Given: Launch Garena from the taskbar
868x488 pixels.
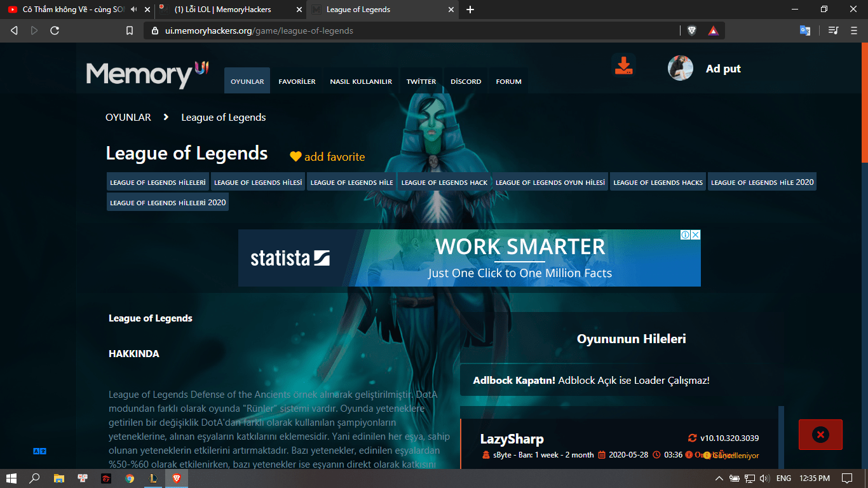Looking at the screenshot, I should [106, 478].
